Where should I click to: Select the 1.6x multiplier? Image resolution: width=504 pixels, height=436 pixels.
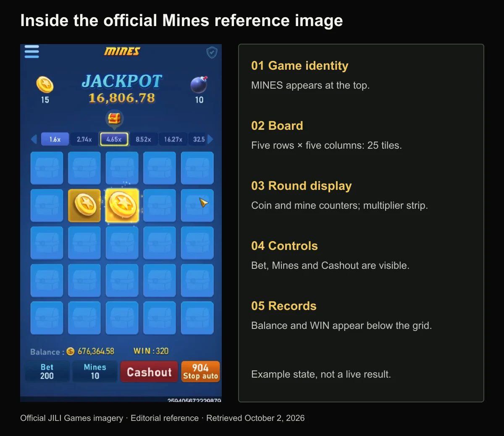coord(55,139)
